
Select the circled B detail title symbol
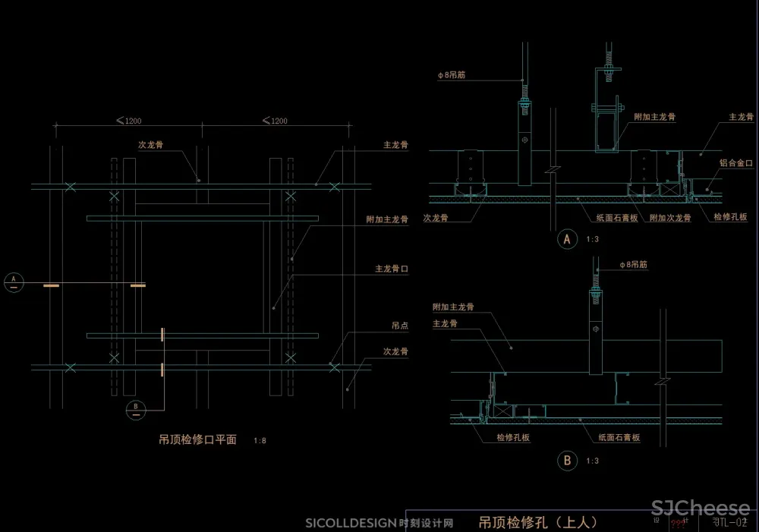pos(566,460)
